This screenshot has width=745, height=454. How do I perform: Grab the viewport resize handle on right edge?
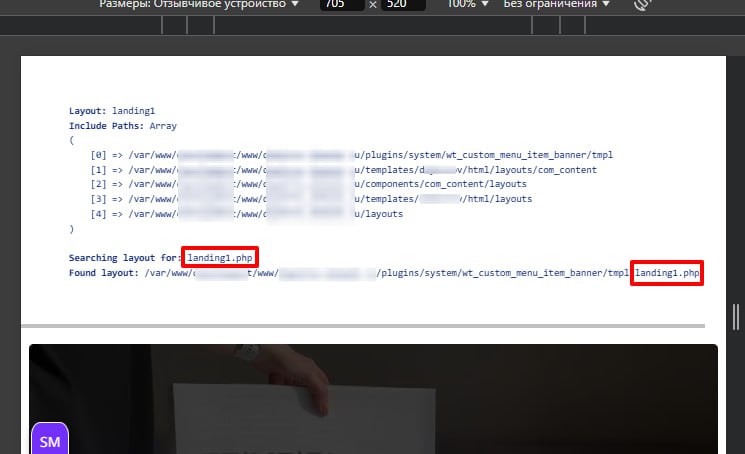pos(735,317)
